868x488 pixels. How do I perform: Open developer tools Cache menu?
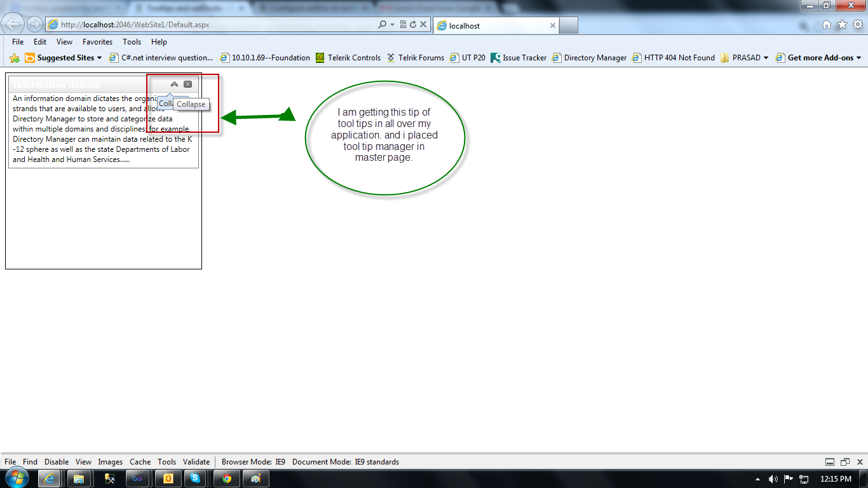tap(140, 462)
